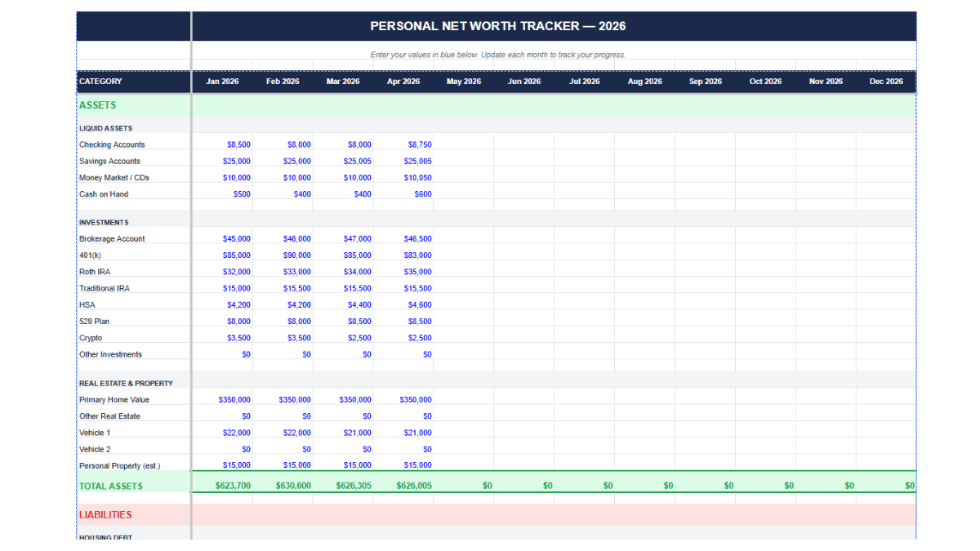Select the Jan 2026 column header
Viewport: 980px width, 551px height.
pyautogui.click(x=222, y=82)
